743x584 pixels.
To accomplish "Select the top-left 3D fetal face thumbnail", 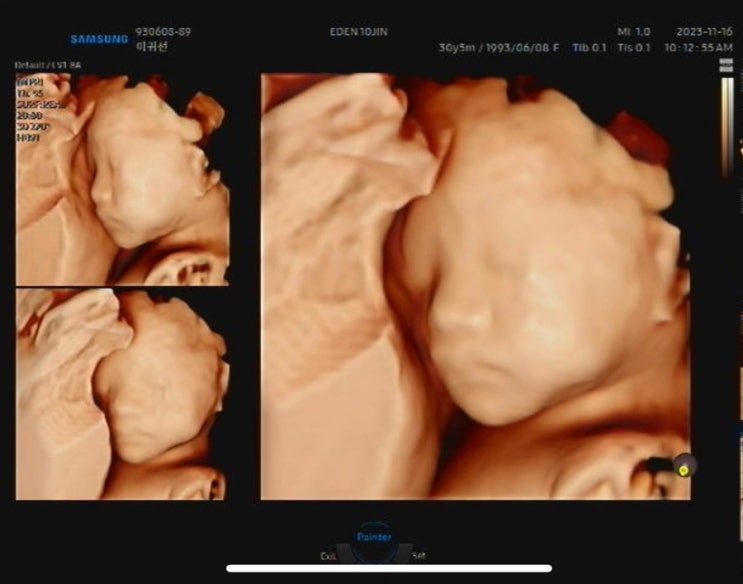I will tap(123, 180).
